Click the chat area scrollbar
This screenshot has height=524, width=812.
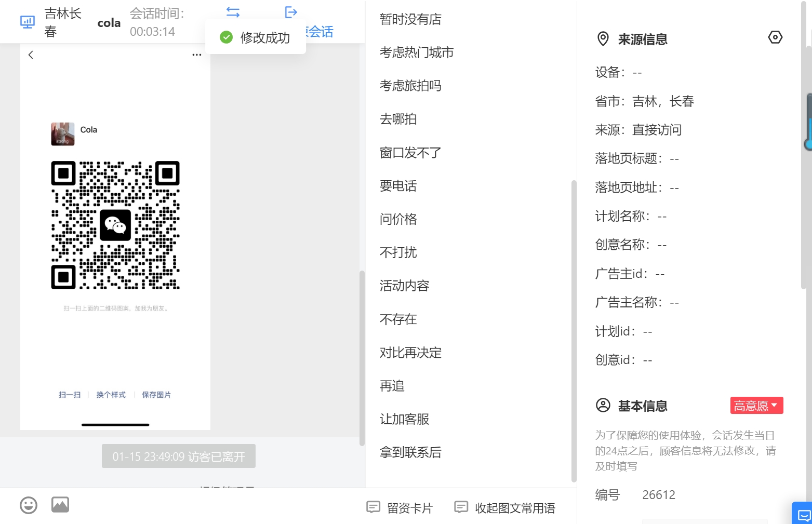(x=362, y=358)
